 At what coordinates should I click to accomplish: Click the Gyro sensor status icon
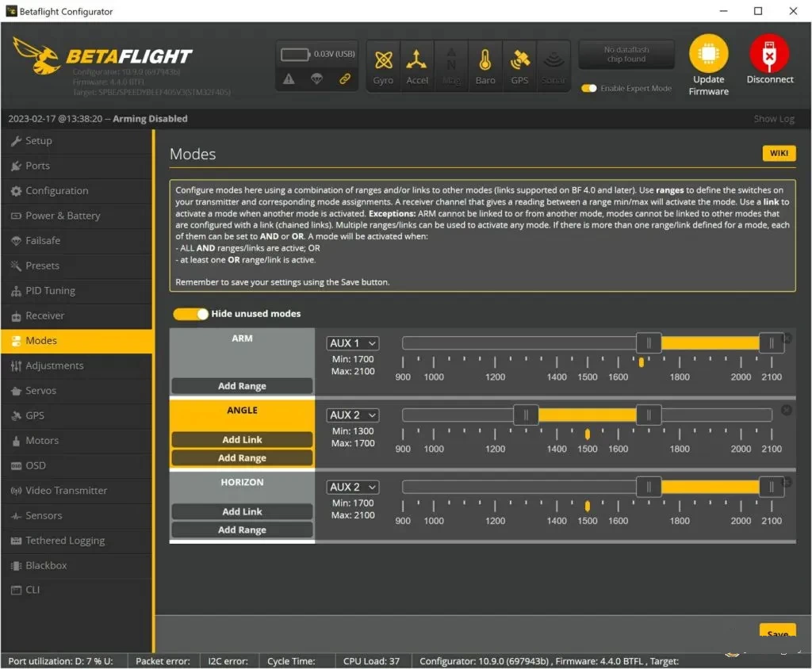click(383, 60)
